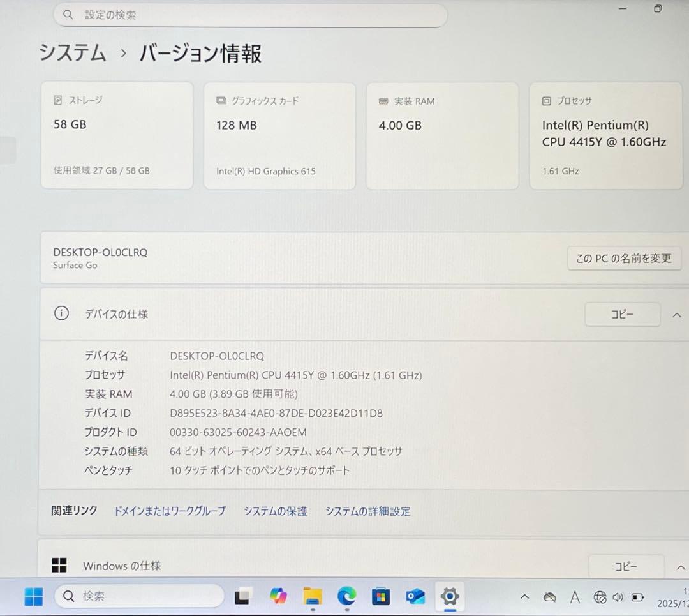The height and width of the screenshot is (616, 689).
Task: Click 使用領域 27 GB / 58 GB text
Action: [x=101, y=170]
